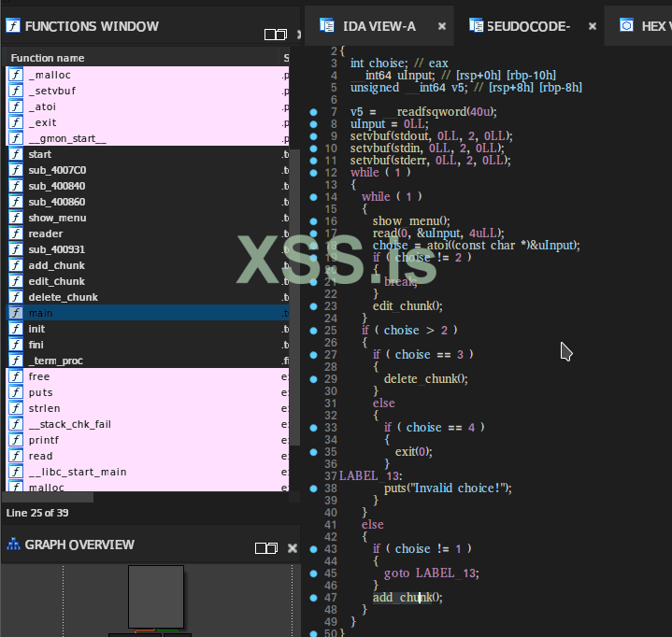Toggle breakpoint dot on line 35
Viewport: 672px width, 637px height.
point(313,452)
